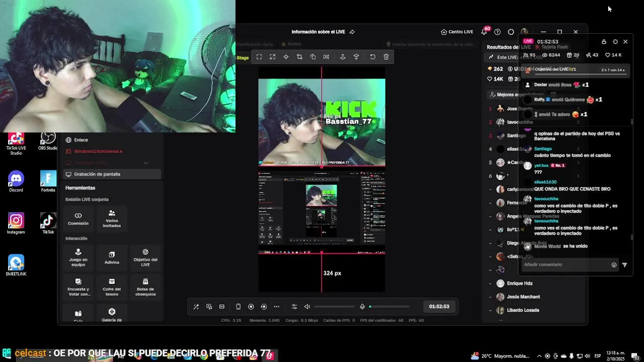Select the Enlace source
This screenshot has height=362, width=644.
(x=112, y=140)
